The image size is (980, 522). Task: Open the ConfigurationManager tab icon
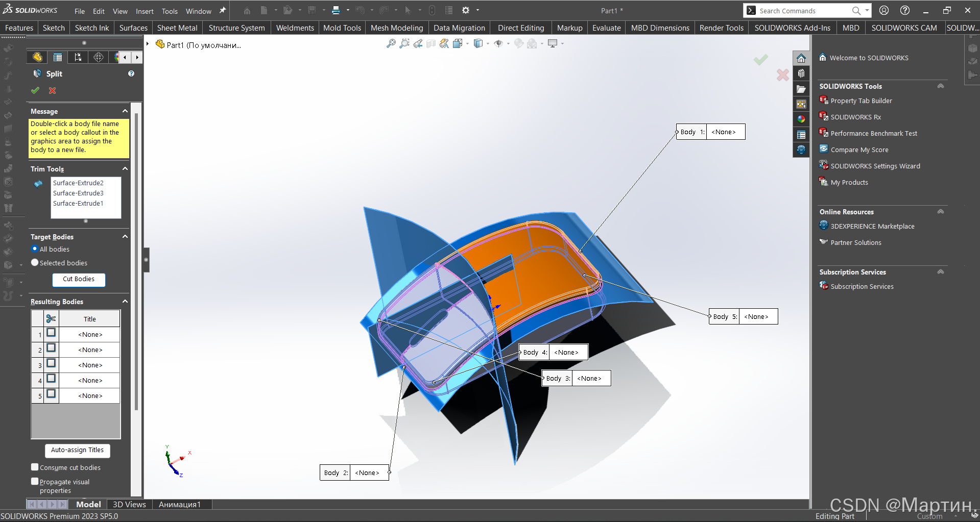(78, 57)
